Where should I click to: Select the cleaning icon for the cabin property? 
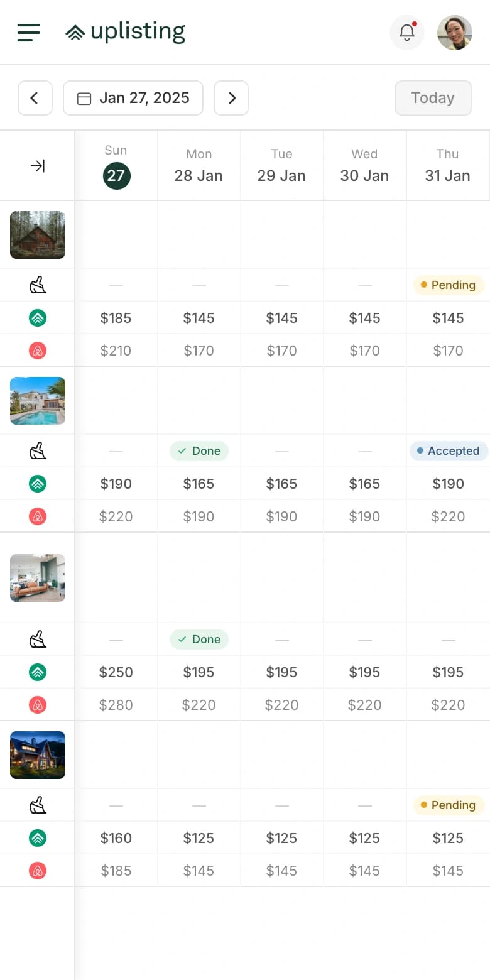[x=37, y=285]
